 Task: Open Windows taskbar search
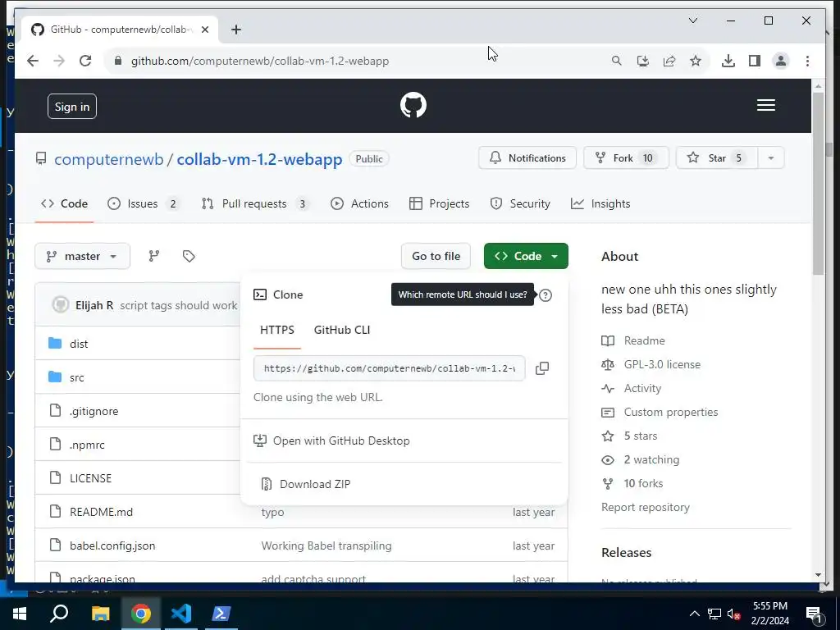pos(59,614)
